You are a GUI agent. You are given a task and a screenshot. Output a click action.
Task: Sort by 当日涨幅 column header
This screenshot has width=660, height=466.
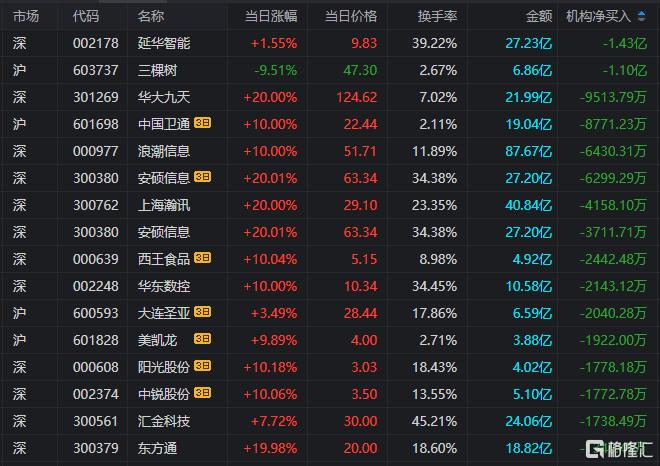271,16
